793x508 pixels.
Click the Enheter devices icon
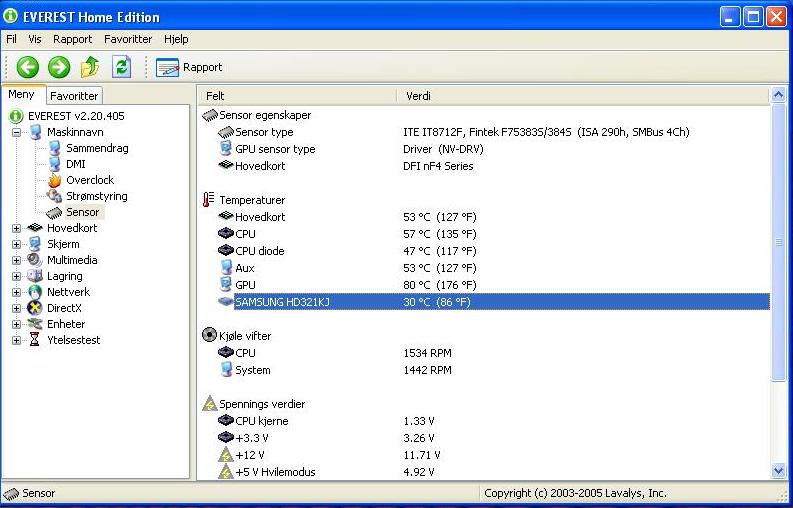coord(35,324)
